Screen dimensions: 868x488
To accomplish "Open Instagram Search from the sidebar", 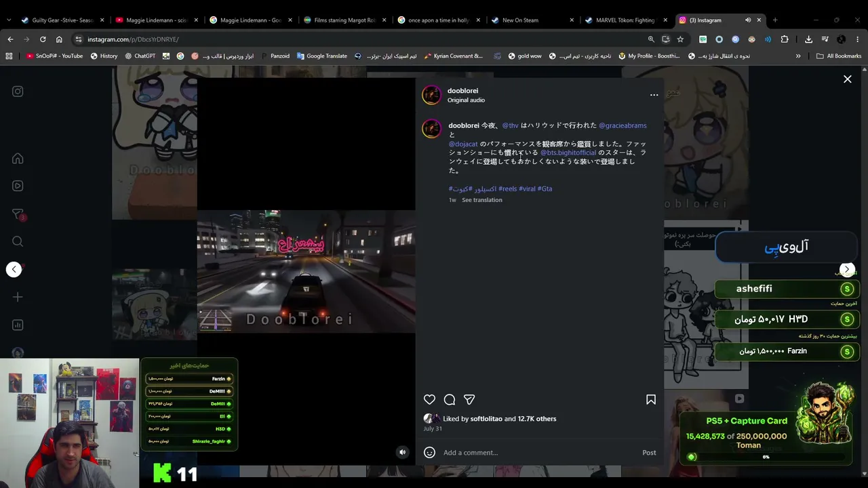I will click(18, 241).
